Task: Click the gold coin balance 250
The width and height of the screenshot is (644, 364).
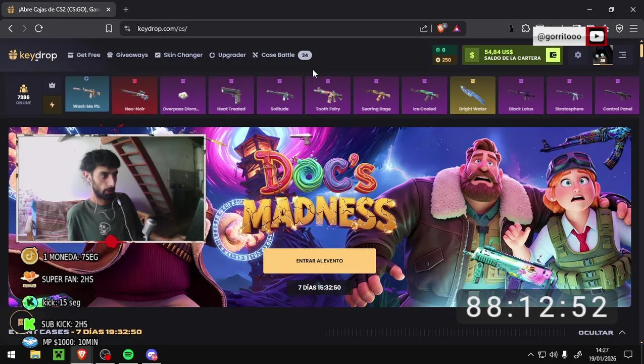Action: [x=443, y=60]
